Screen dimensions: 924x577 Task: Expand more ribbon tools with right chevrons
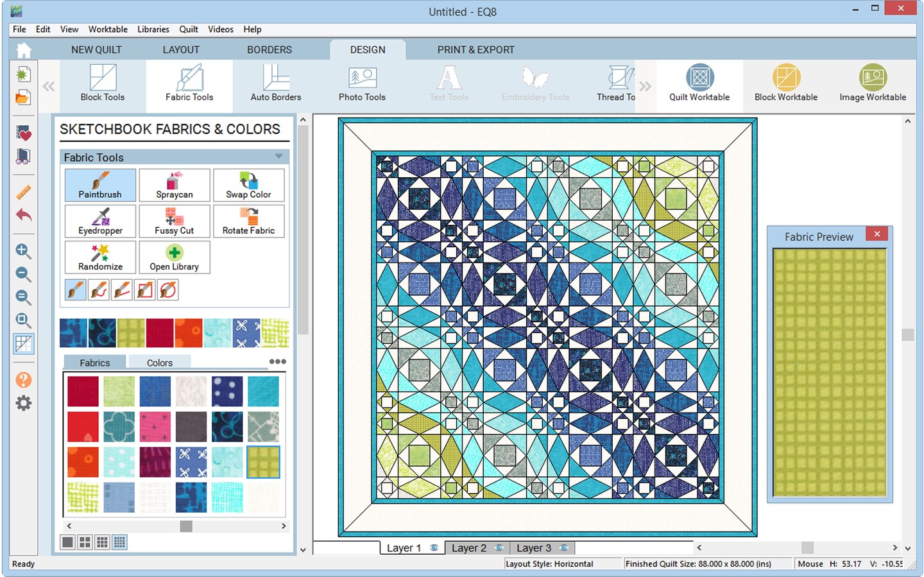tap(645, 86)
